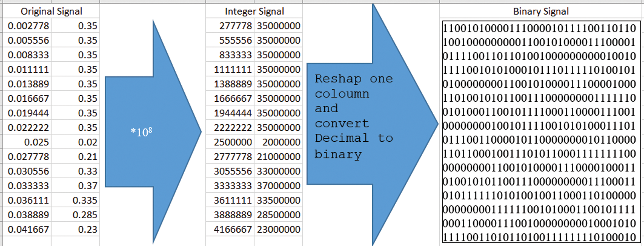Select the cell with value 37000000
The image size is (644, 246).
(278, 186)
